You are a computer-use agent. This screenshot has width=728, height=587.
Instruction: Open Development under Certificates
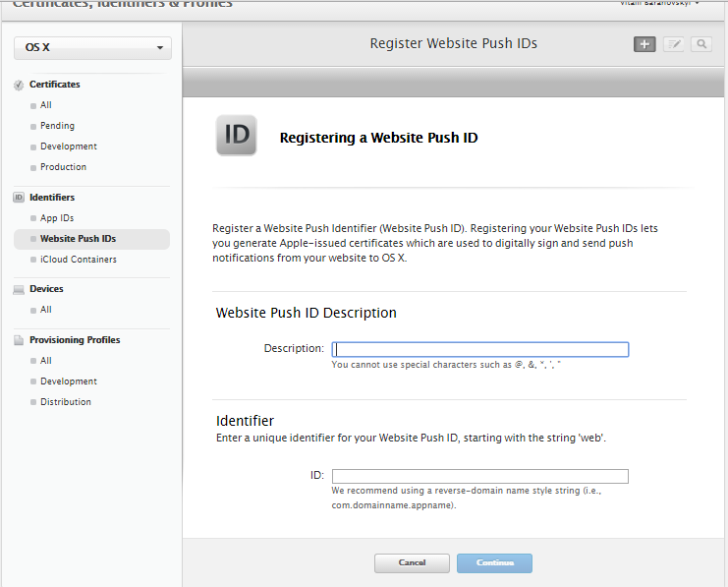pos(68,147)
